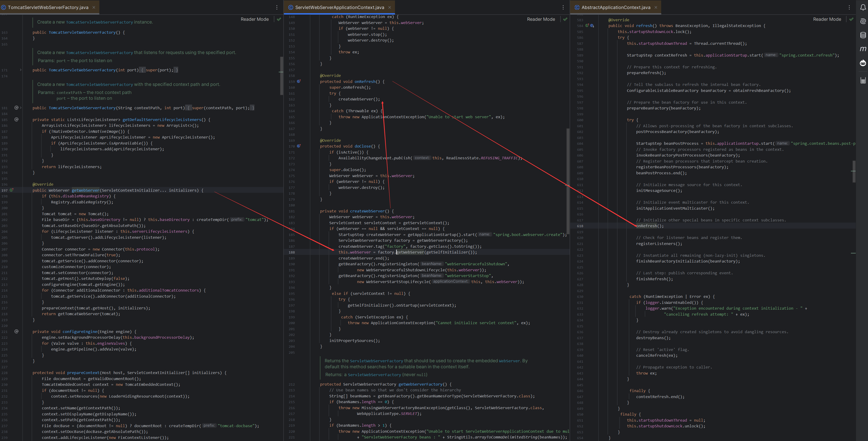The width and height of the screenshot is (868, 441).
Task: Switch to ServletWebServerApplicationContext.java tab
Action: coord(339,7)
